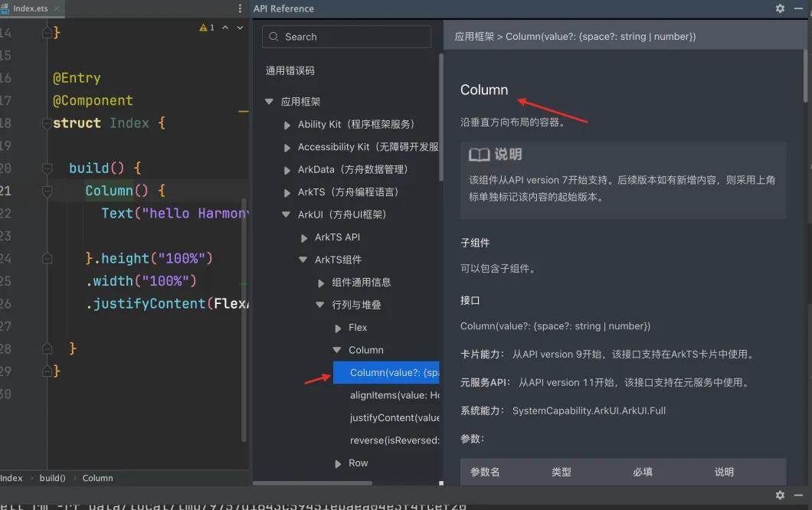Screen dimensions: 812x510
Task: Hide the API Reference panel
Action: (x=798, y=8)
